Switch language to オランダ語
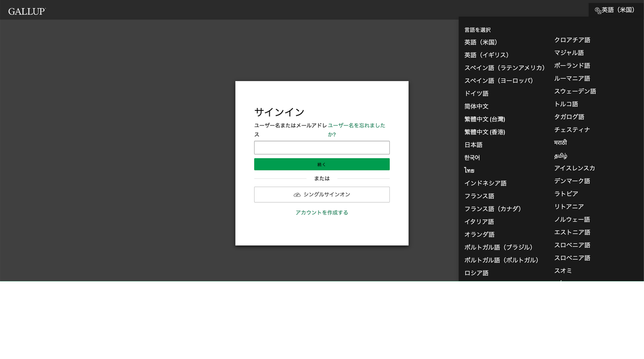Viewport: 644px width, 359px height. (480, 234)
